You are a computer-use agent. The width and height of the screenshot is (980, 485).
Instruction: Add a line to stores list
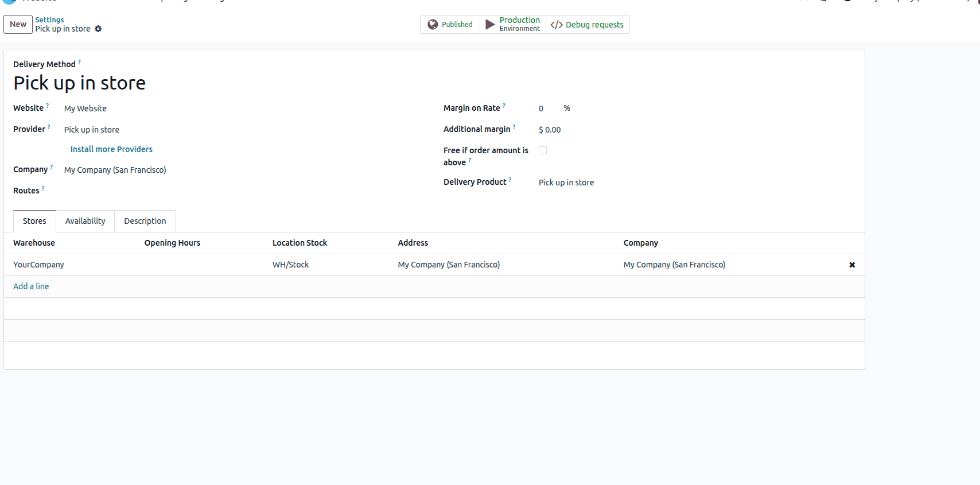[x=31, y=286]
